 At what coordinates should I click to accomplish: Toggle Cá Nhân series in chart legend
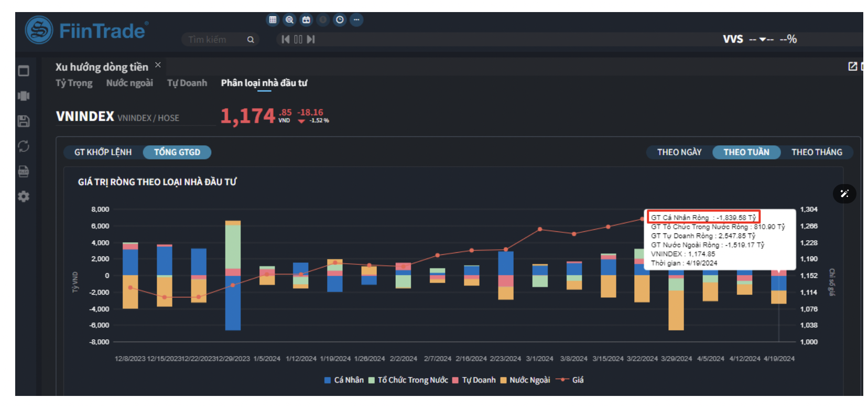[344, 380]
